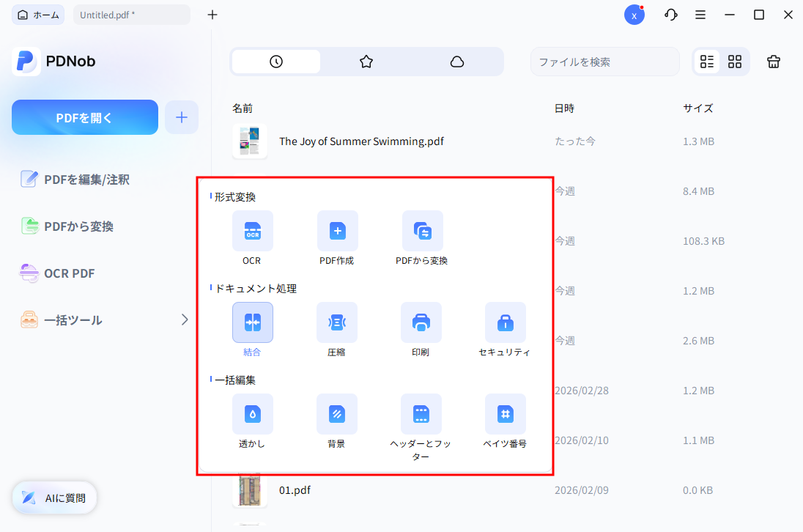The image size is (803, 532).
Task: Open the hamburger menu
Action: pyautogui.click(x=700, y=14)
